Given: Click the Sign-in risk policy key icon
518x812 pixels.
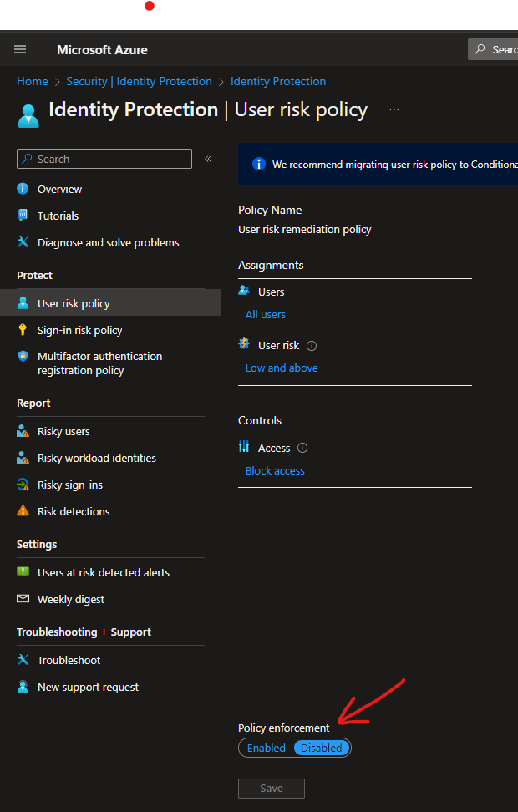Looking at the screenshot, I should click(x=23, y=329).
